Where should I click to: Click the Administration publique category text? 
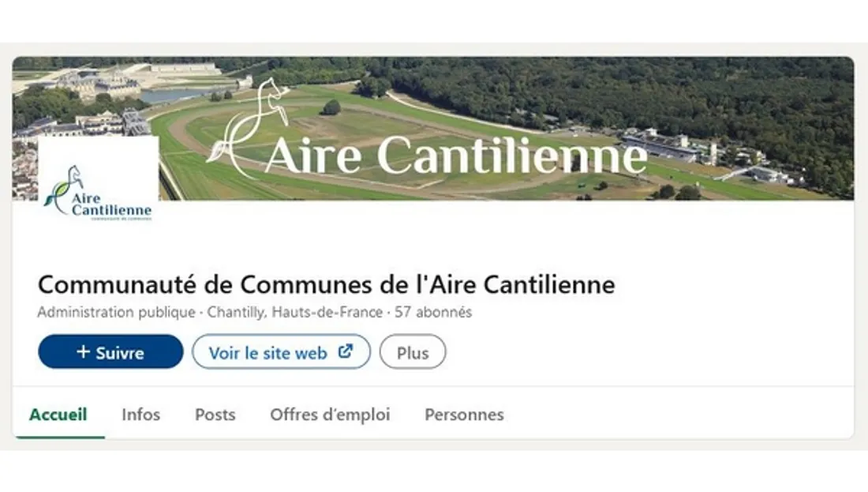[116, 312]
